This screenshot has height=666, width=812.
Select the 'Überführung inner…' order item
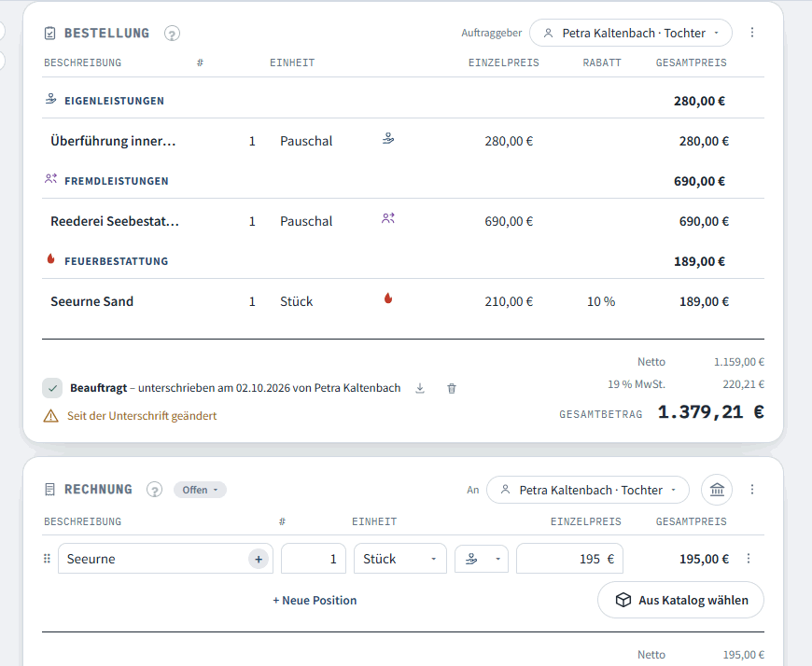click(114, 141)
